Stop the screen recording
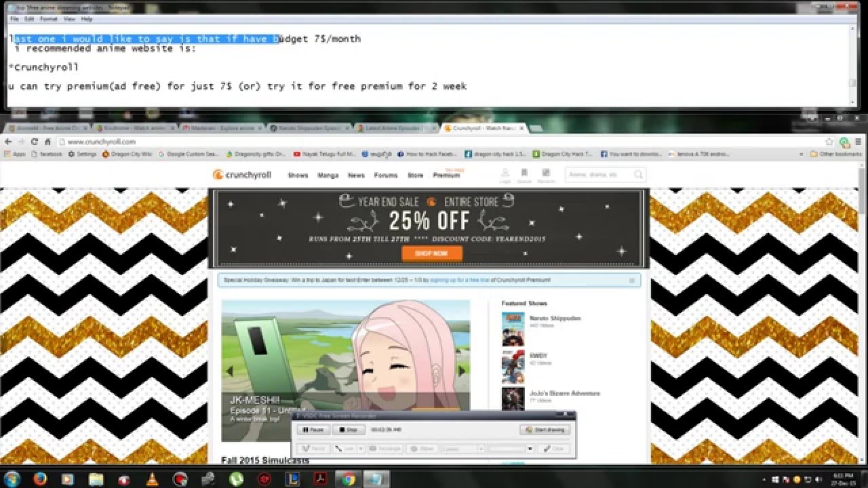868x488 pixels. click(x=350, y=430)
